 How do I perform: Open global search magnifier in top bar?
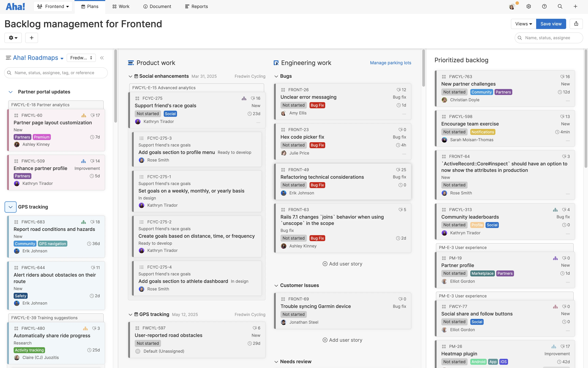point(560,6)
